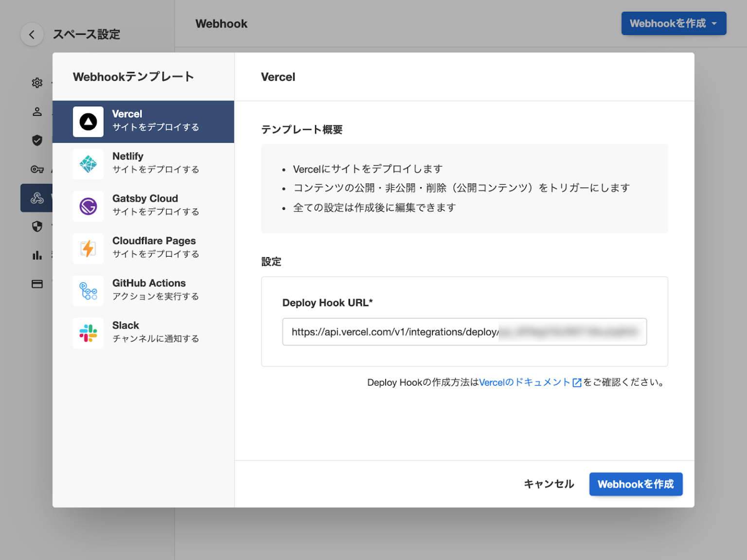Choose the Gatsby Cloud template
This screenshot has height=560, width=747.
coord(143,206)
